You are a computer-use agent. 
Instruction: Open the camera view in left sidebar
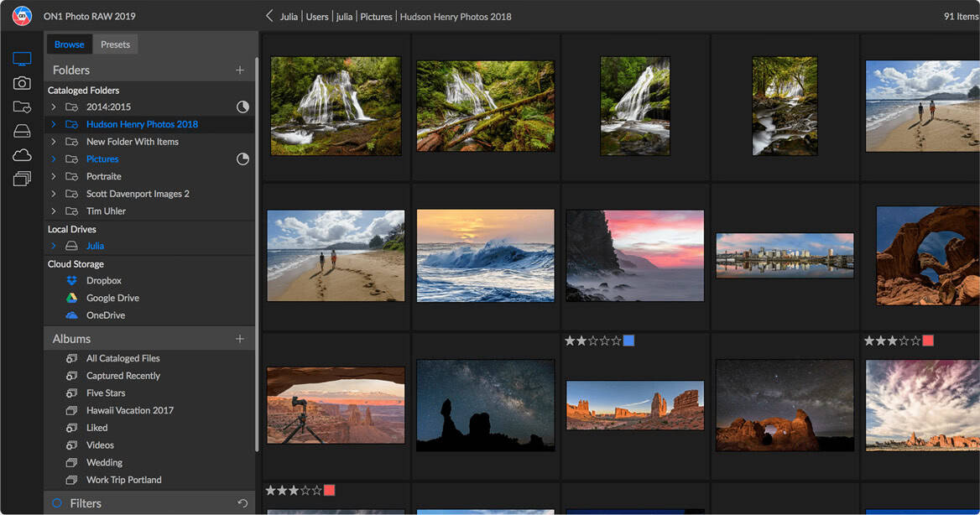point(22,83)
